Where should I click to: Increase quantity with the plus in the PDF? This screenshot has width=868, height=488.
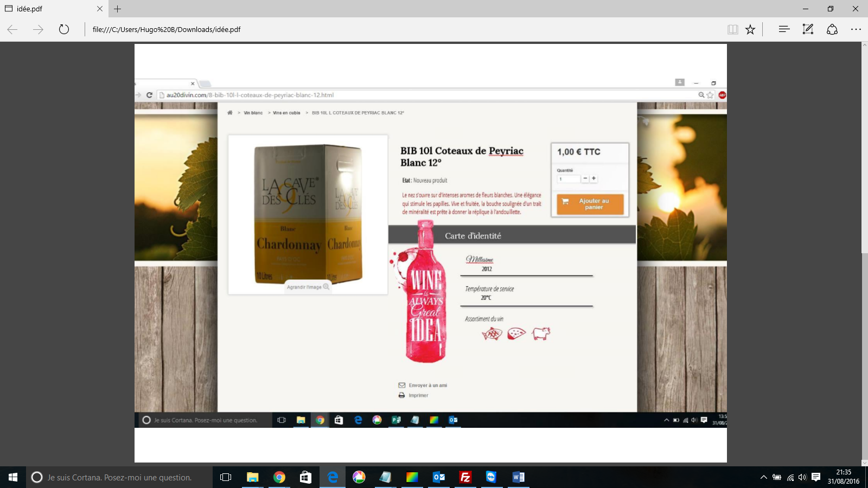[593, 178]
